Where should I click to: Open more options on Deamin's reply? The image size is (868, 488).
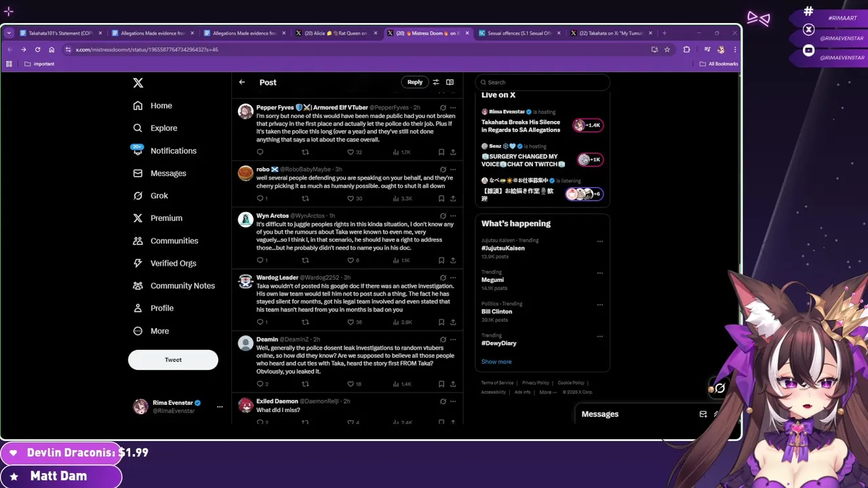tap(453, 339)
